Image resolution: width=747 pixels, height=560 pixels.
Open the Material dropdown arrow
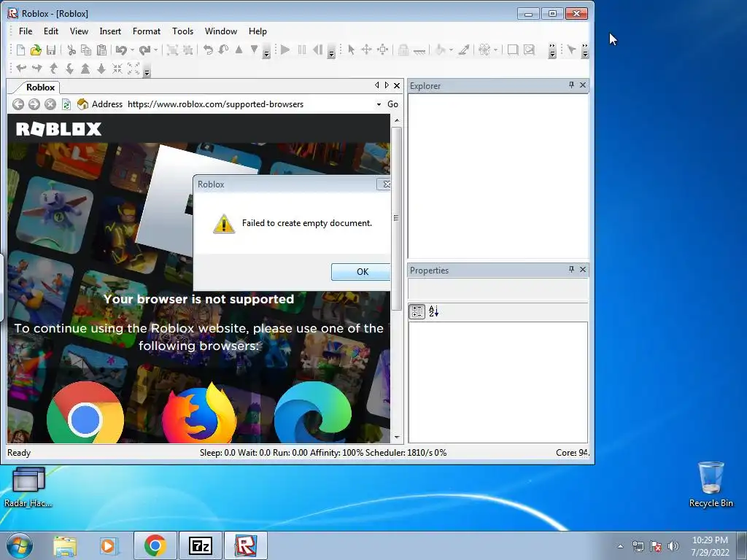tap(495, 50)
